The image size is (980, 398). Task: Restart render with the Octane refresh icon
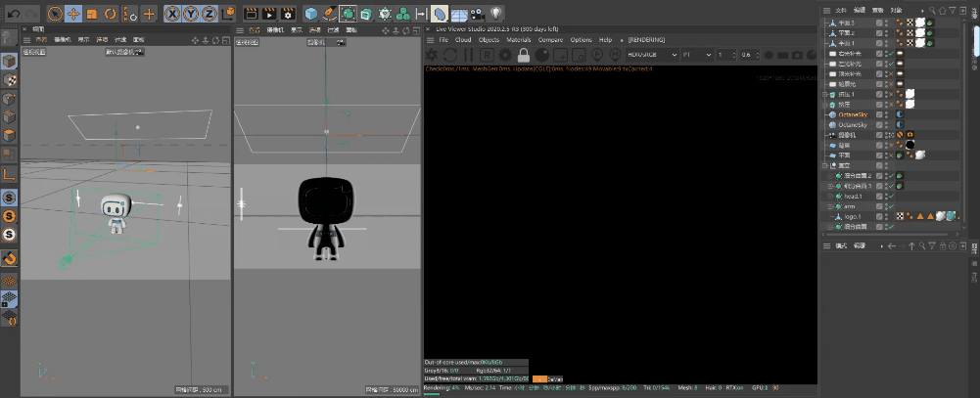[x=450, y=55]
